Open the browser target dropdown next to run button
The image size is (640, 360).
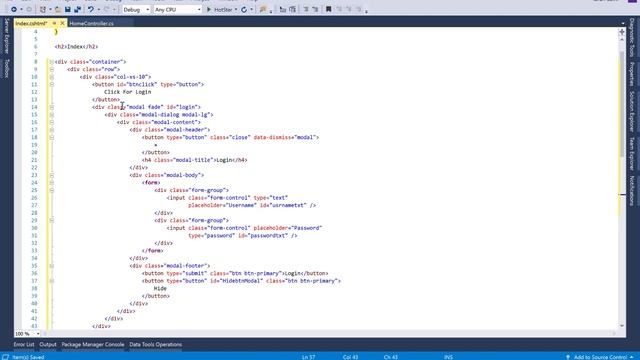pos(236,9)
